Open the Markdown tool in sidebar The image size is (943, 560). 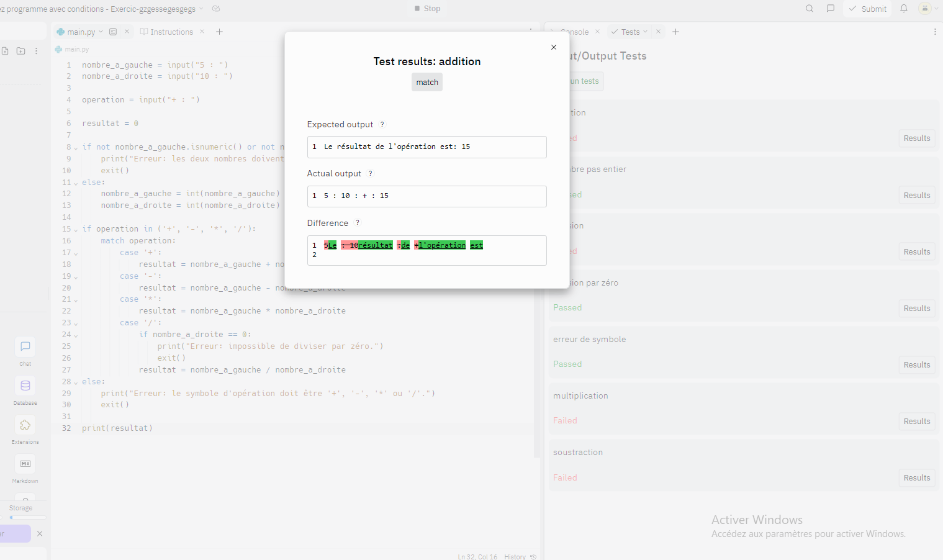click(25, 464)
